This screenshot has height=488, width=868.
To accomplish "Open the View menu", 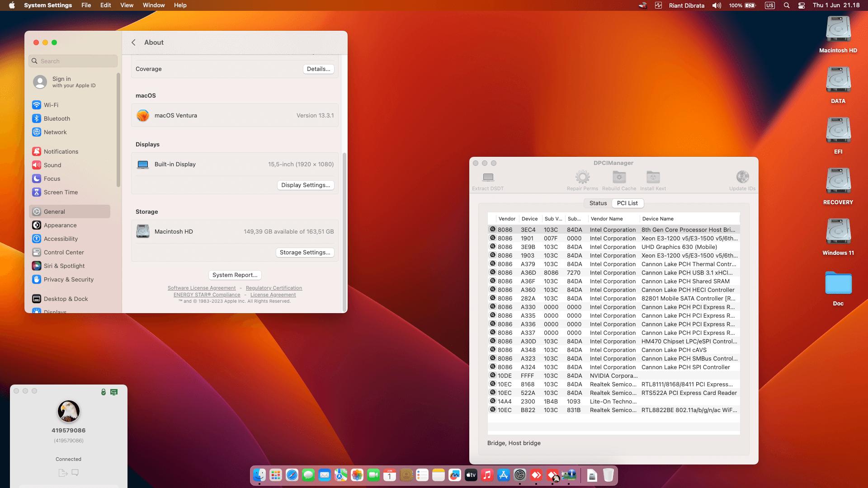I will tap(127, 5).
